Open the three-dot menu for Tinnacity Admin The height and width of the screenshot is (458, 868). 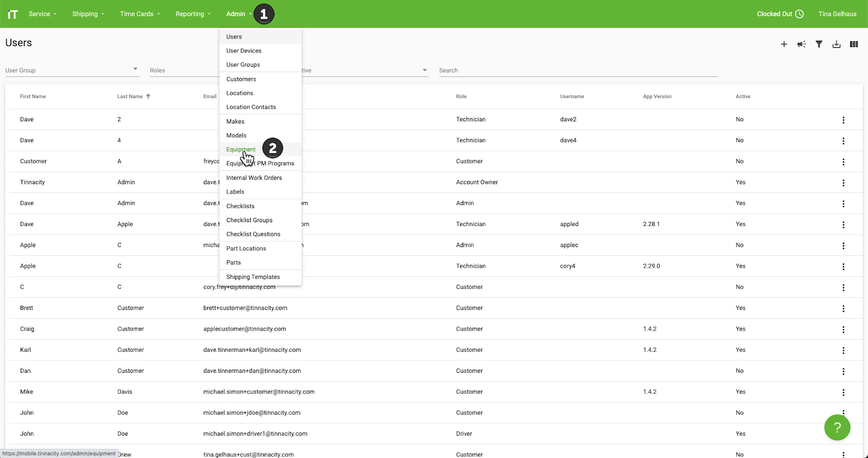point(844,183)
